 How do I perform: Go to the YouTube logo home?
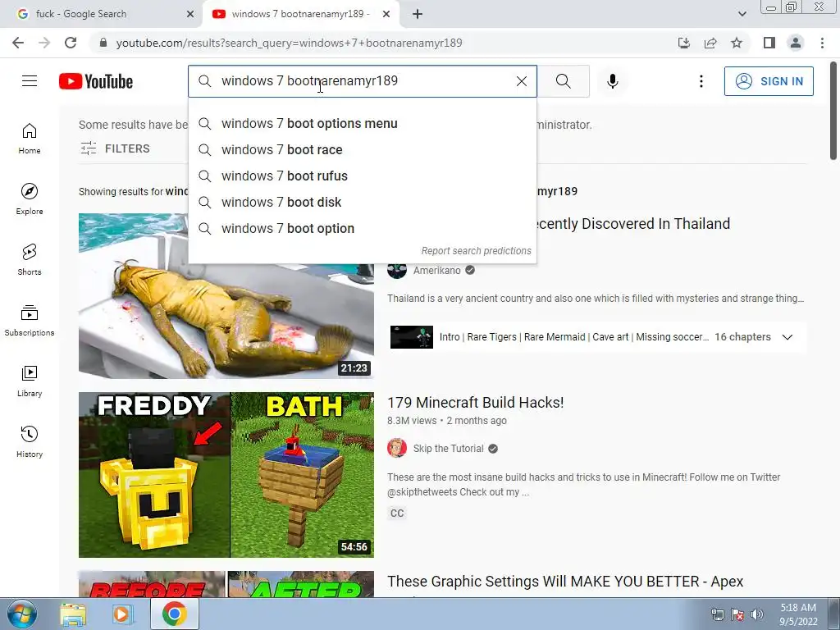(96, 81)
